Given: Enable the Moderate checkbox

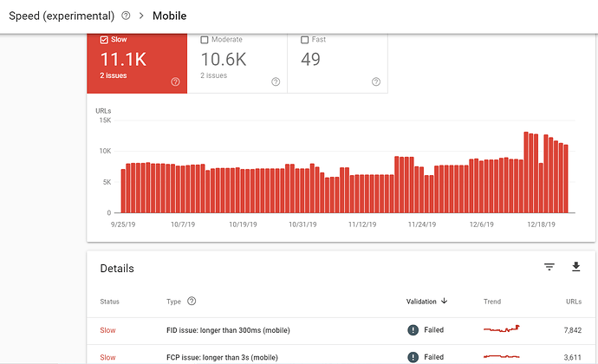Looking at the screenshot, I should pyautogui.click(x=205, y=40).
